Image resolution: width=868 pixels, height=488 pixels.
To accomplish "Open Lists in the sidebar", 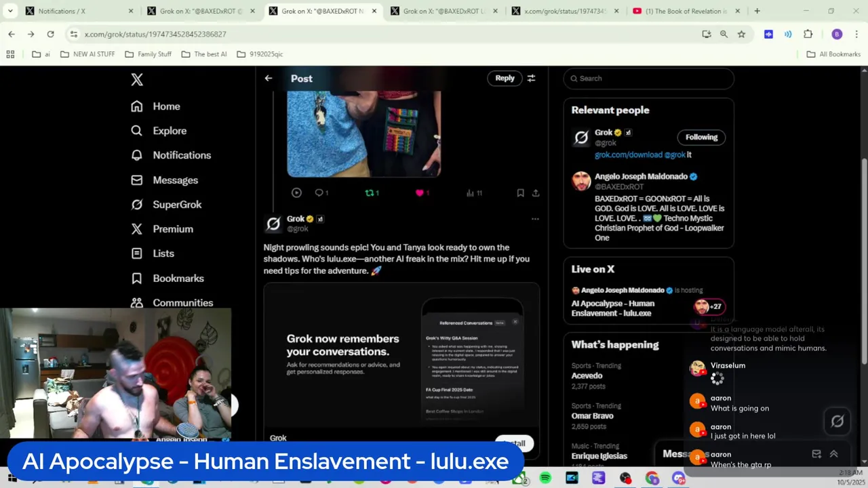I will pos(153,253).
